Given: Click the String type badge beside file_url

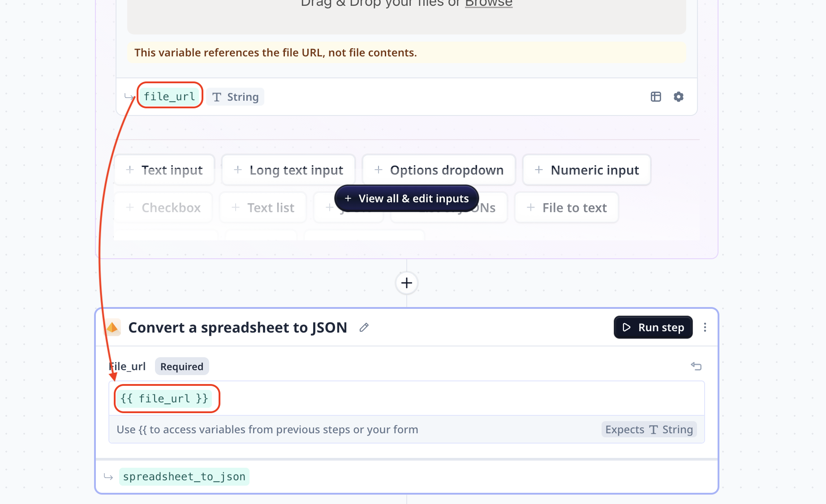Looking at the screenshot, I should point(236,97).
